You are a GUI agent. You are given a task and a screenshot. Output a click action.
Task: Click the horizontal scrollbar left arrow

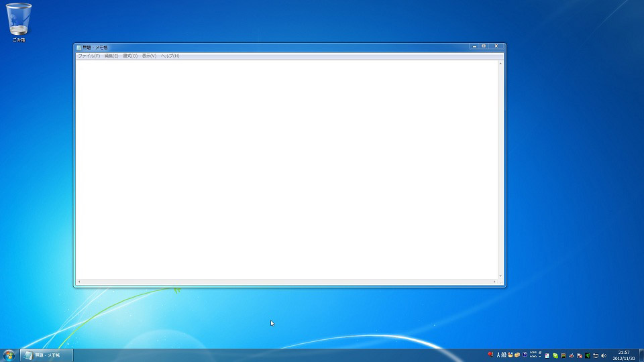click(x=79, y=282)
